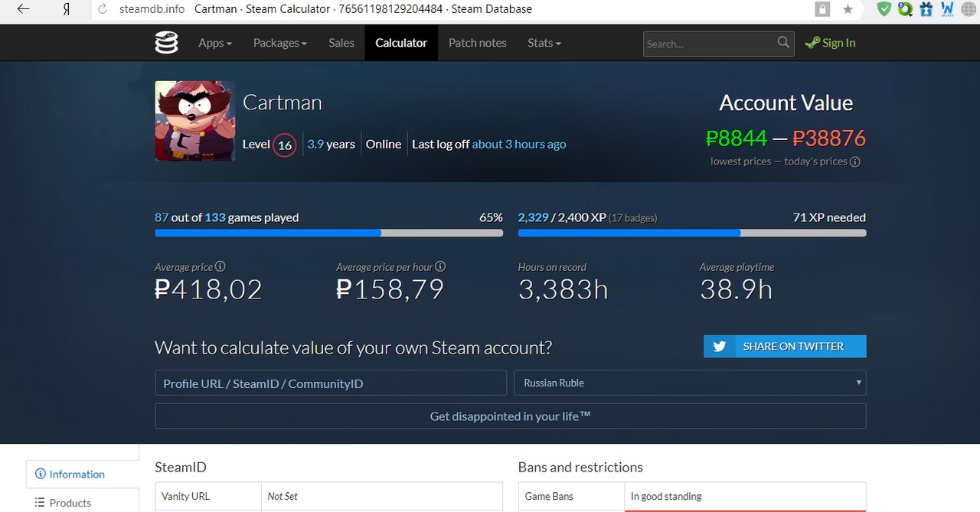Click the Twitter bird icon
The image size is (980, 512).
coord(719,347)
